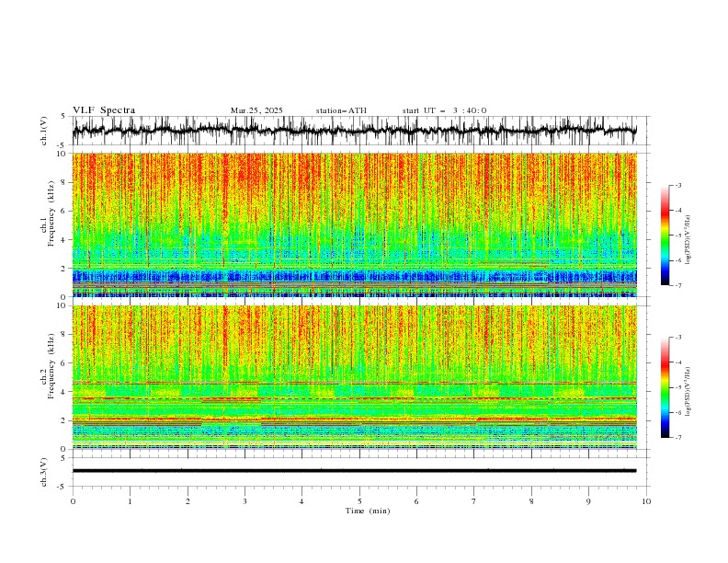Click the ch.2 colorbar "log(PSD)(V²/Hz)" label
Image resolution: width=728 pixels, height=563 pixels.
688,392
